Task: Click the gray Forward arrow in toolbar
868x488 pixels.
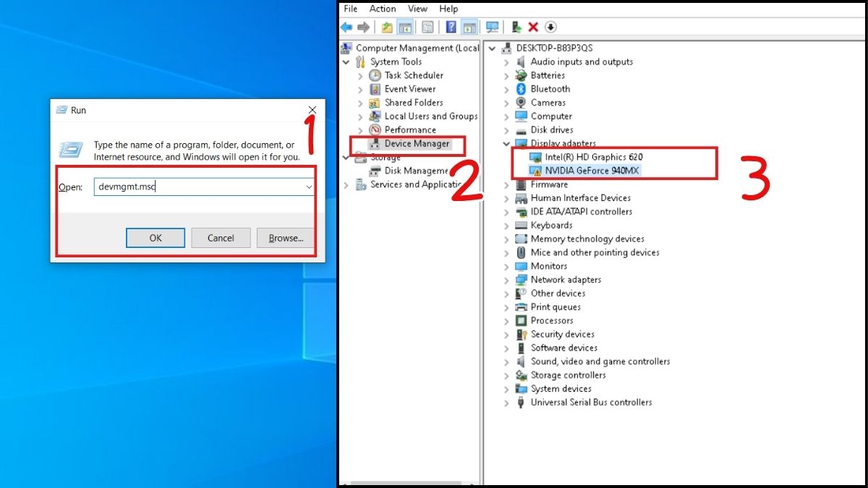Action: click(363, 27)
